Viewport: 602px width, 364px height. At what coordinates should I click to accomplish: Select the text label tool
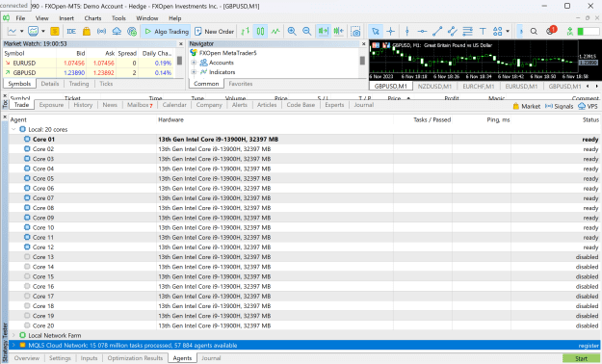click(483, 32)
